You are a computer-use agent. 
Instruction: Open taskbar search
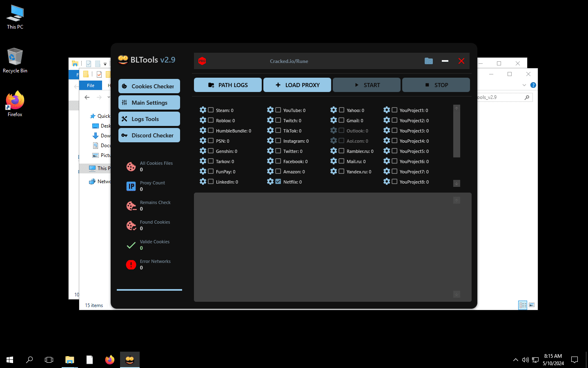[29, 360]
